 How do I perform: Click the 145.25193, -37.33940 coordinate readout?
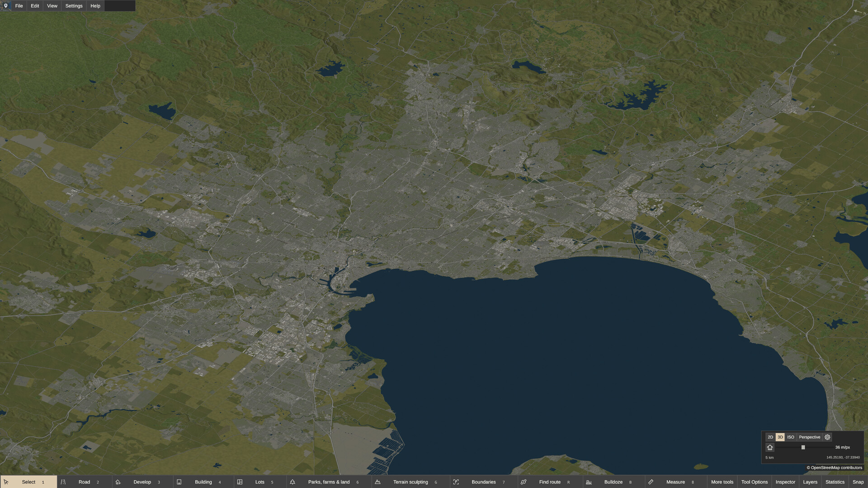(843, 457)
